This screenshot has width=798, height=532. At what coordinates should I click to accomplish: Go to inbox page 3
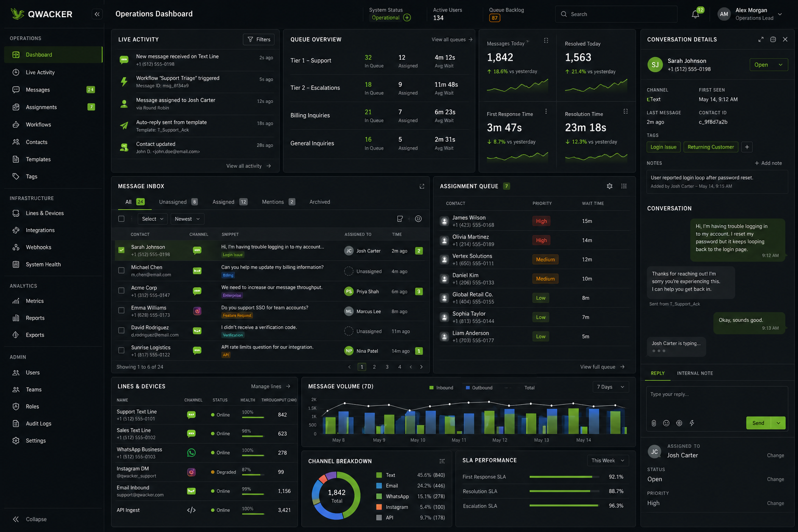[387, 367]
